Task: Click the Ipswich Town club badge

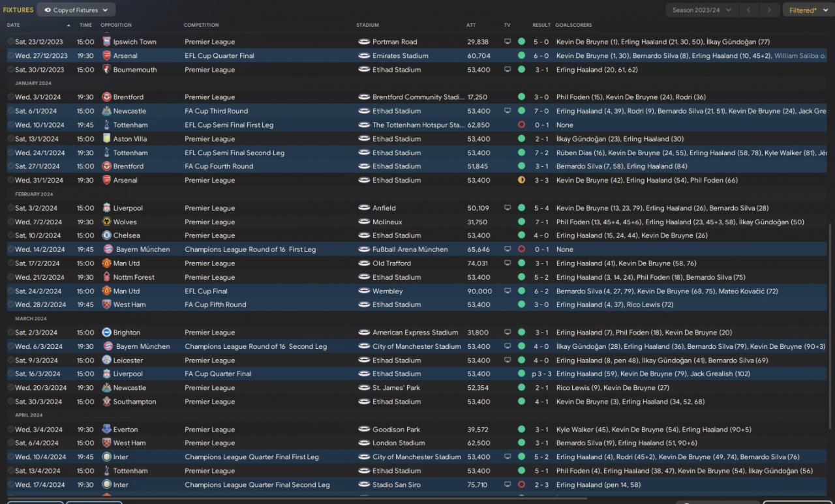Action: click(106, 42)
